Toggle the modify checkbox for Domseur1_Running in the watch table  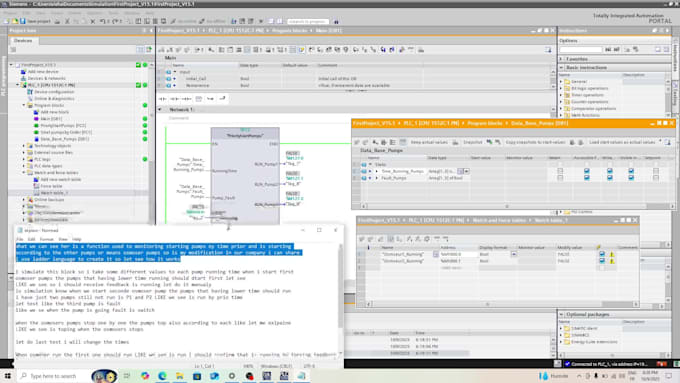(602, 254)
